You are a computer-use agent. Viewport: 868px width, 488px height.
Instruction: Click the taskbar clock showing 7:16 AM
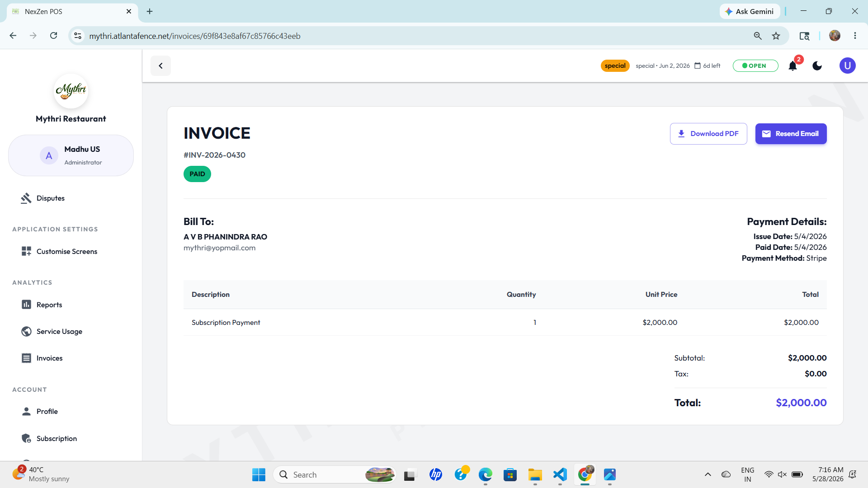pyautogui.click(x=828, y=474)
